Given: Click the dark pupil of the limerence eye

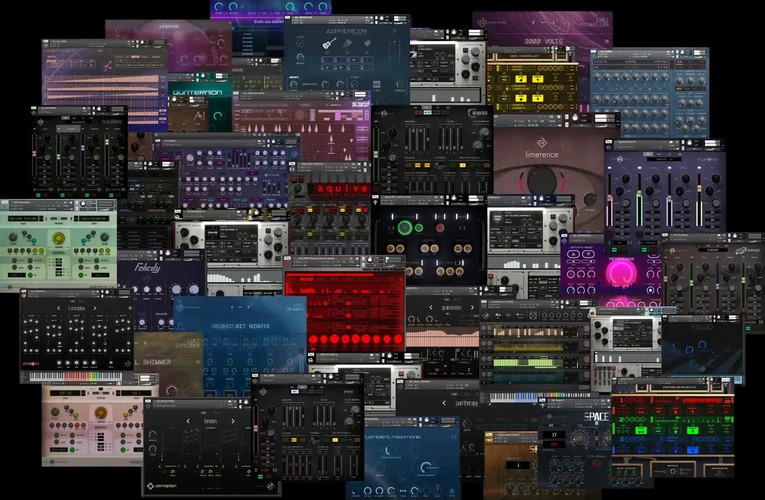Looking at the screenshot, I should [x=543, y=182].
